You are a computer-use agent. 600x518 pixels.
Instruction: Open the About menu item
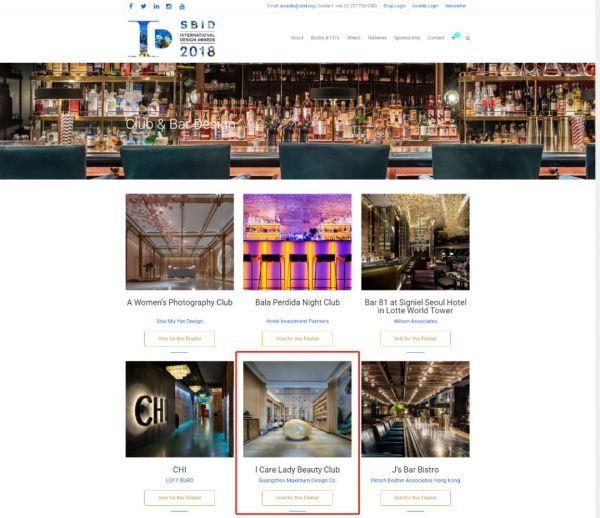click(297, 38)
